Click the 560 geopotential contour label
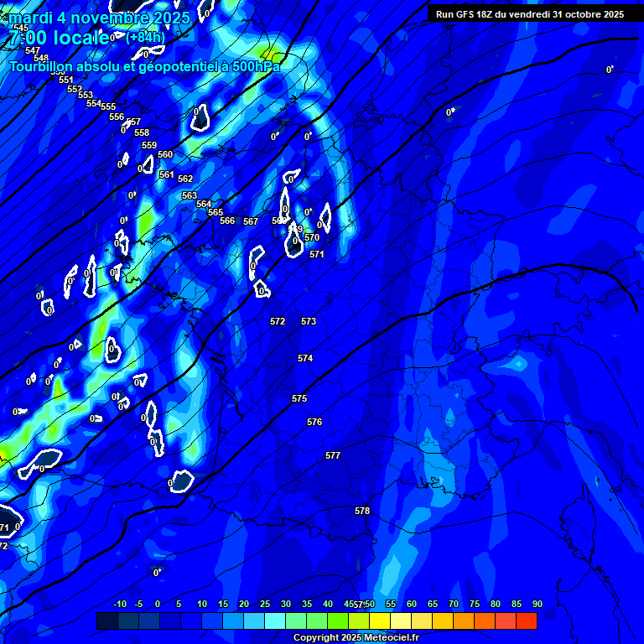 [x=165, y=154]
